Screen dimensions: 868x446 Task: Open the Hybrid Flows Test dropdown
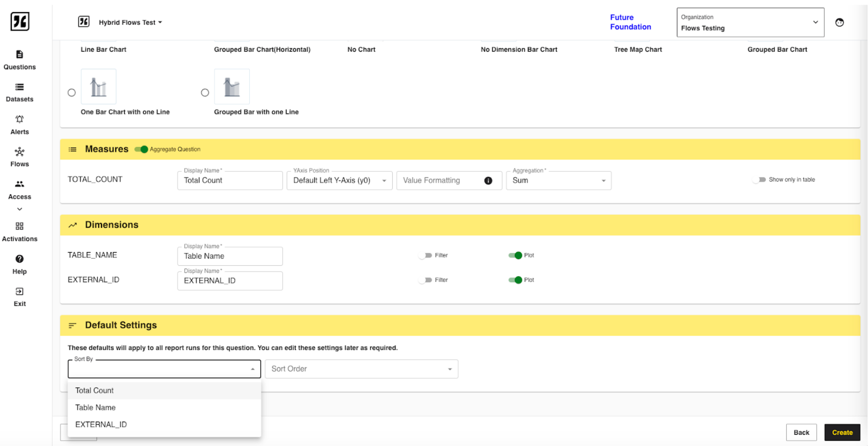point(131,23)
